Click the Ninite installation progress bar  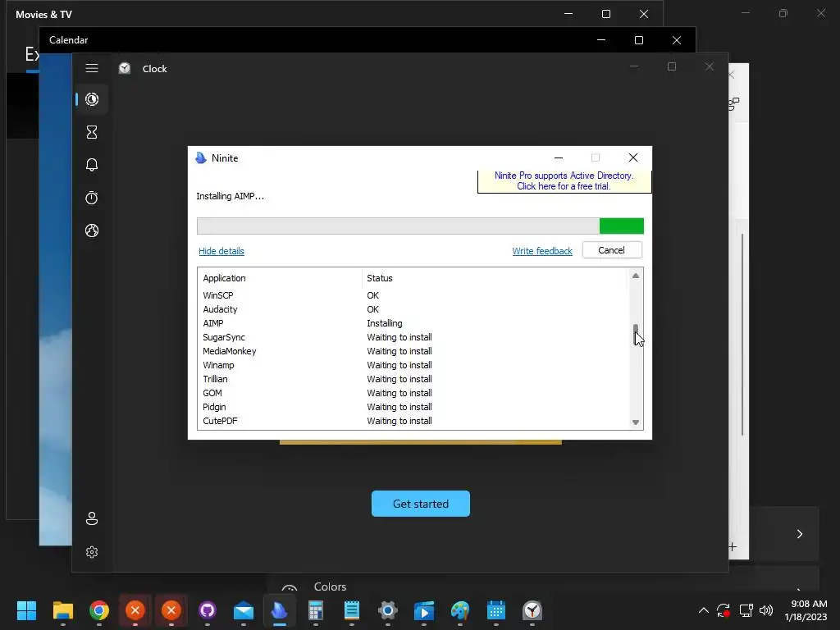click(x=420, y=226)
